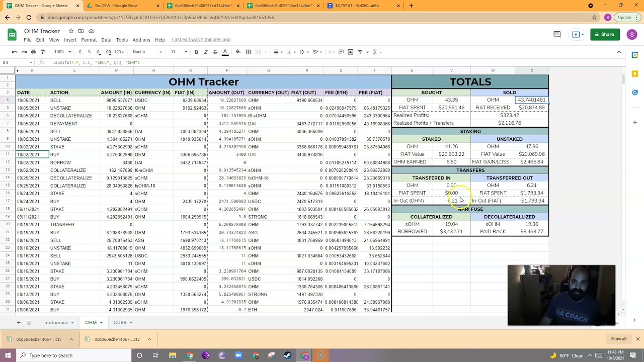Click the Windows Start button
The height and width of the screenshot is (362, 644).
[8, 355]
